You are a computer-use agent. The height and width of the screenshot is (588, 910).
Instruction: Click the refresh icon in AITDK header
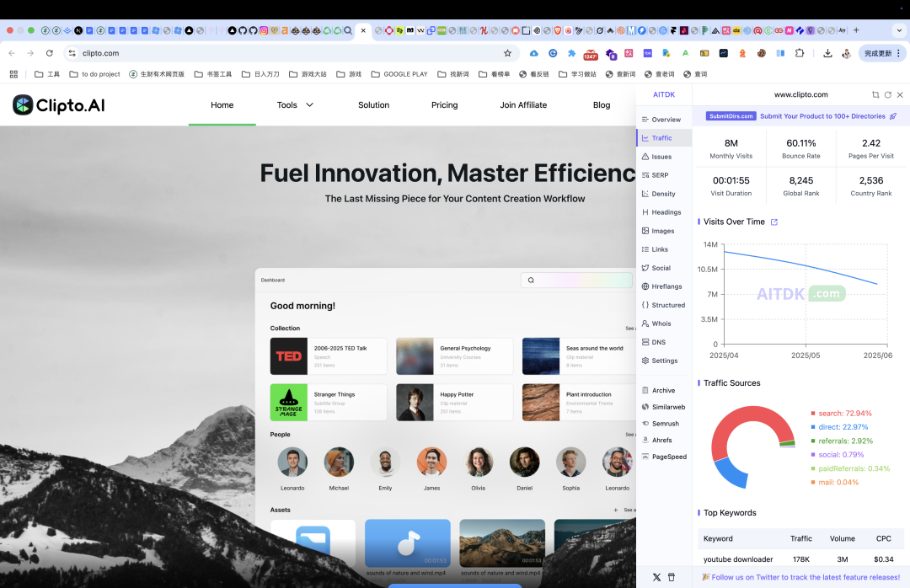[x=888, y=94]
